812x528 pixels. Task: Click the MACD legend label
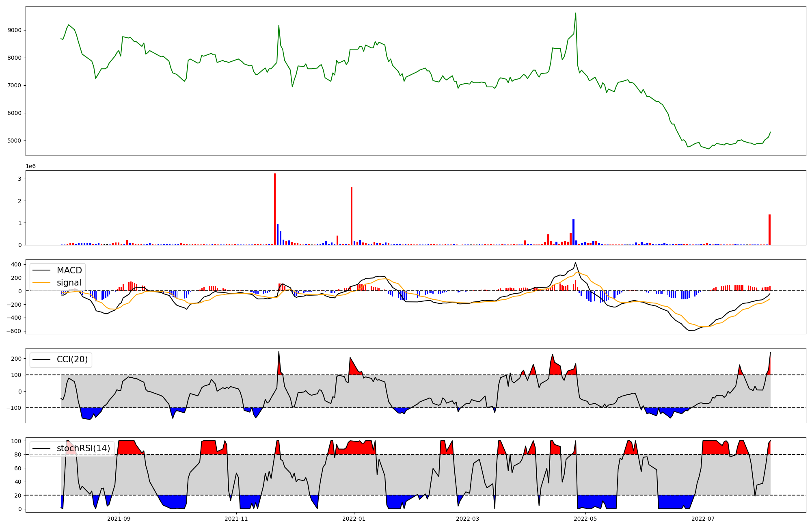pyautogui.click(x=69, y=270)
